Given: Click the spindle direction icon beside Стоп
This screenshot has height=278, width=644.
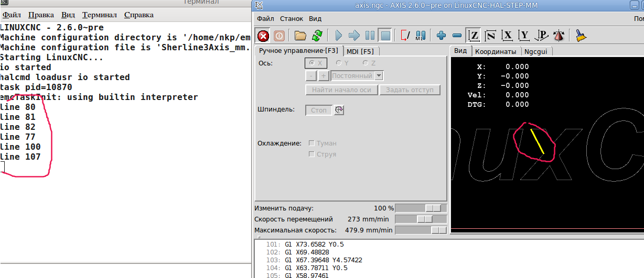Looking at the screenshot, I should 339,110.
